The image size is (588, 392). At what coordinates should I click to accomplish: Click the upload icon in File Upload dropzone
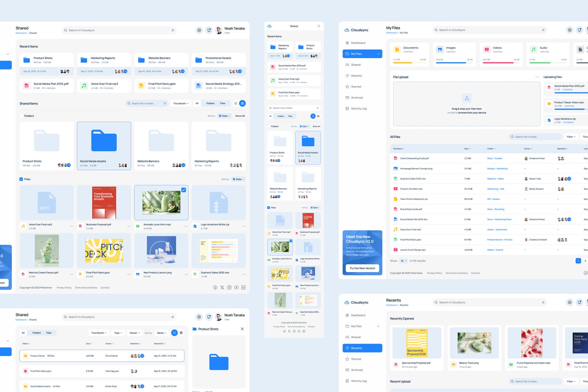pos(466,98)
